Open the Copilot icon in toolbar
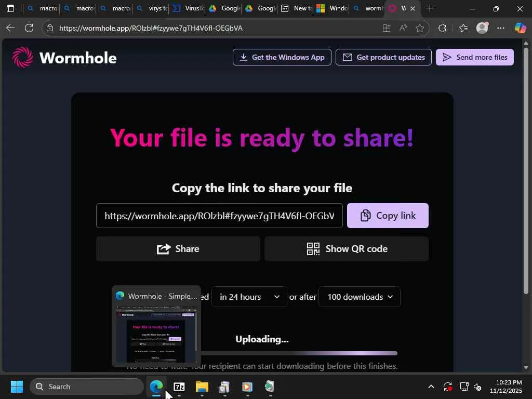This screenshot has height=399, width=532. tap(520, 28)
